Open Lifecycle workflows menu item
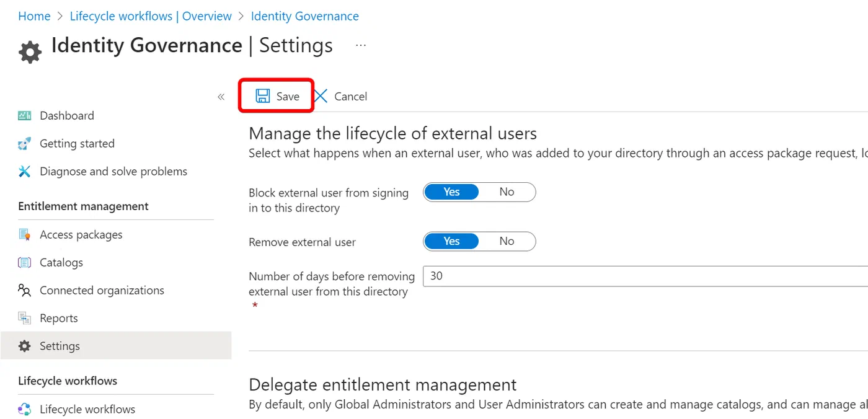Image resolution: width=868 pixels, height=419 pixels. click(x=87, y=410)
